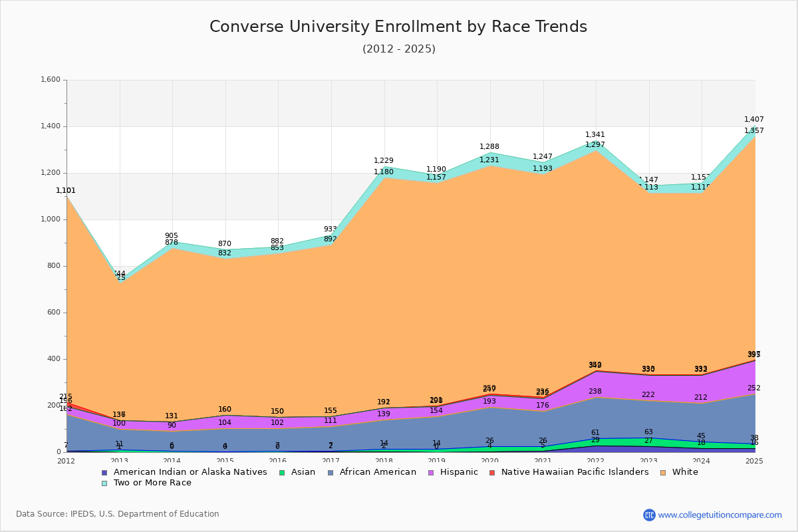
Task: Click the 2019 x-axis label
Action: pos(438,461)
